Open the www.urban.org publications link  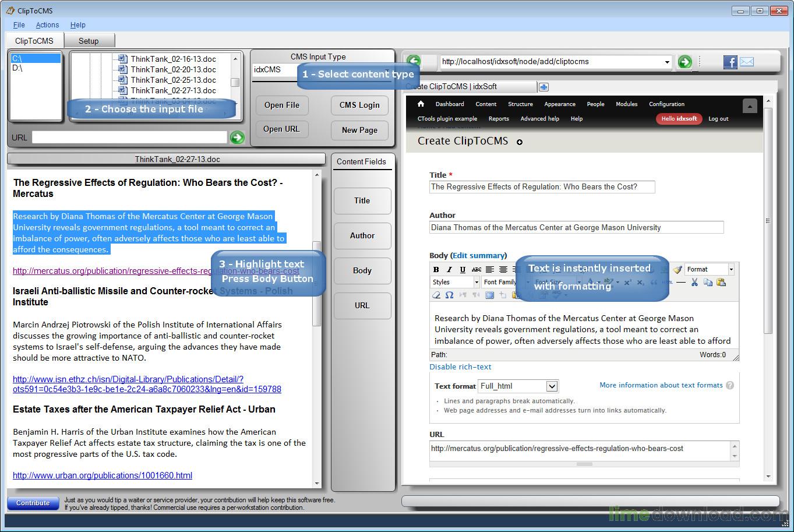coord(103,475)
